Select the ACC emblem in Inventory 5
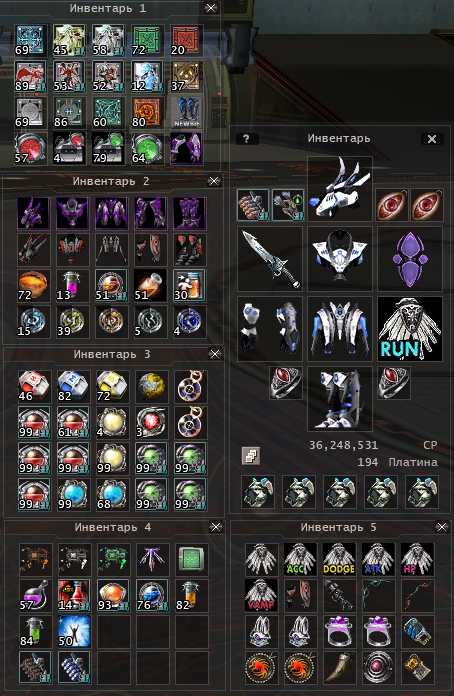The image size is (454, 696). 300,560
